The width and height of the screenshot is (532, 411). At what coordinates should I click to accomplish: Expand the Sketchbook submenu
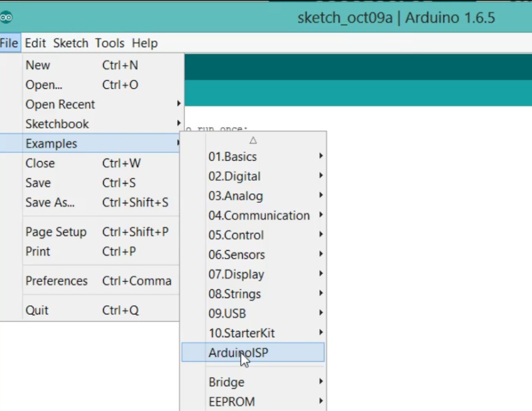pyautogui.click(x=57, y=124)
